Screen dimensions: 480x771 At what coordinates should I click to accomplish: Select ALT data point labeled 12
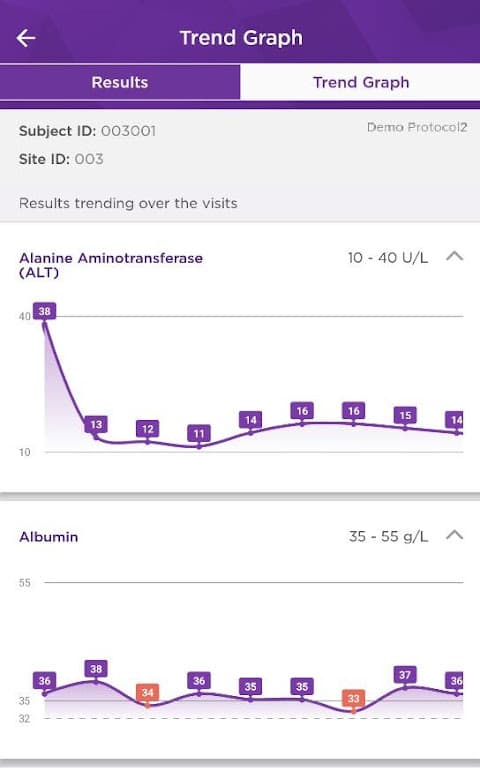148,429
